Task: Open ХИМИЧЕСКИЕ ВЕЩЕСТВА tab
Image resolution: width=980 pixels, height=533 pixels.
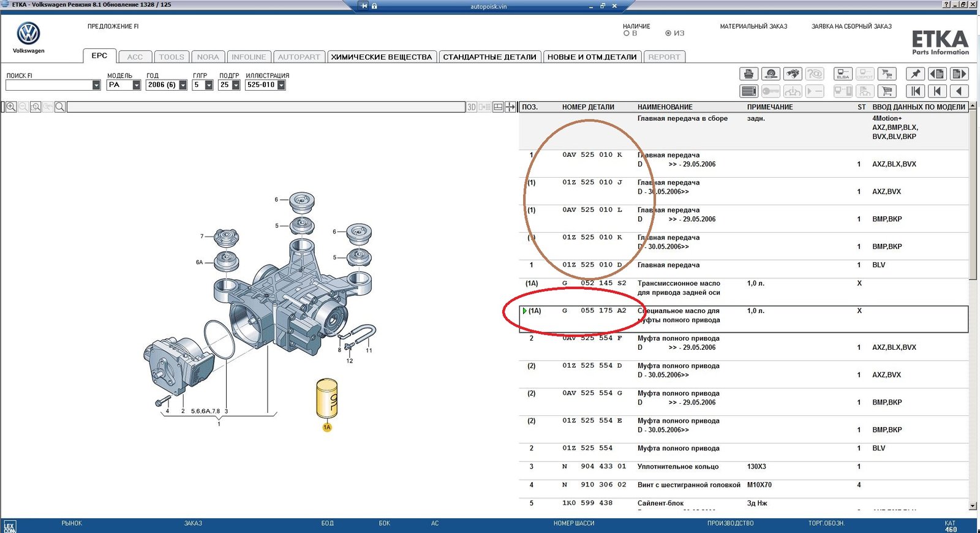Action: click(382, 57)
